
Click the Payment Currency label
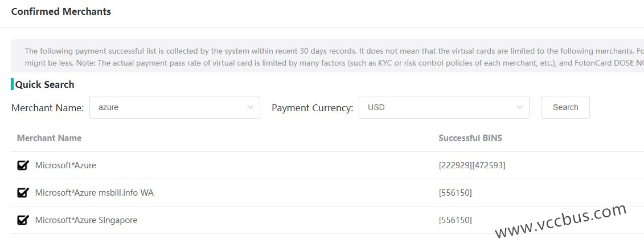312,108
